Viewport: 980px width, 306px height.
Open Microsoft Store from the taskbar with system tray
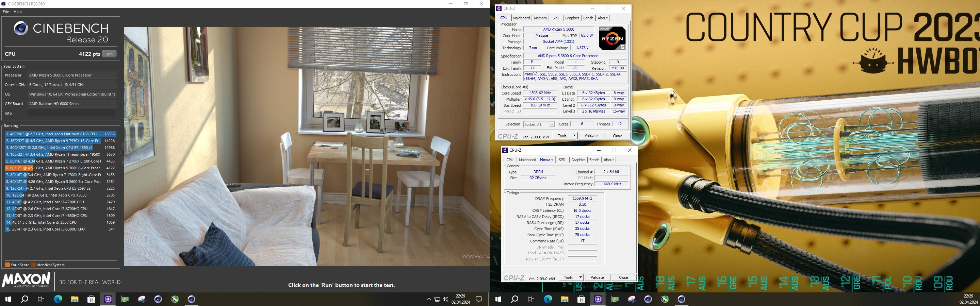91,299
